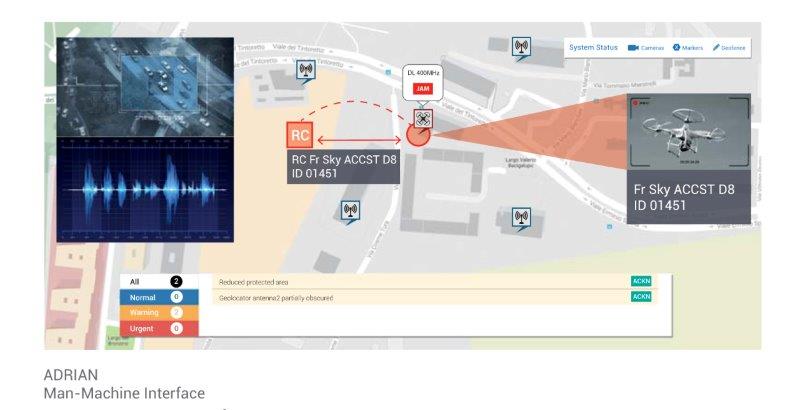Select antenna marker near Viale del Tintoretto

pyautogui.click(x=306, y=71)
